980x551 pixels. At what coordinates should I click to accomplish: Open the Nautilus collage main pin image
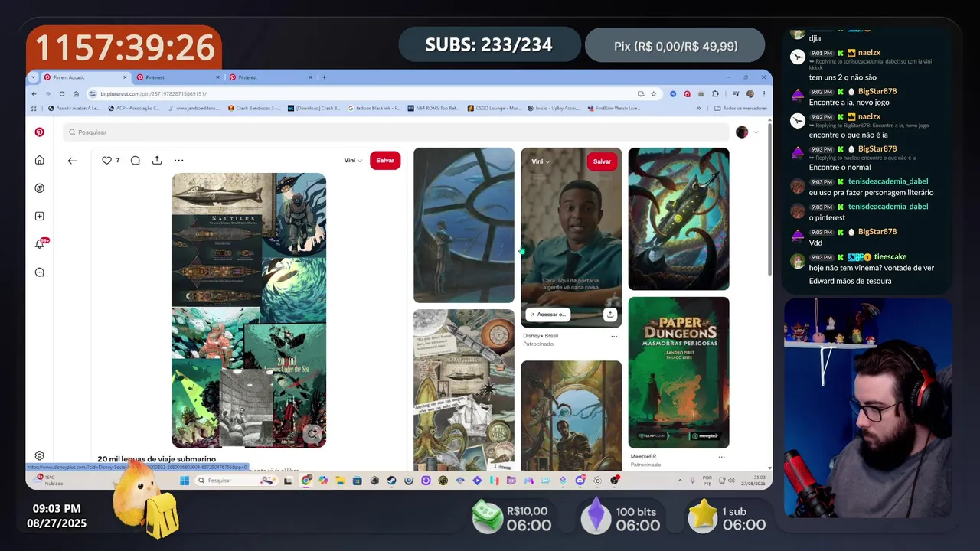[x=249, y=310]
